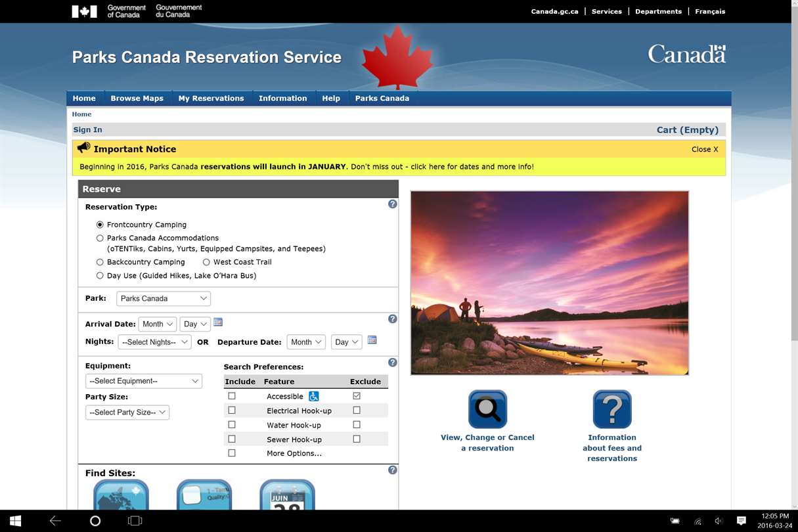Open the Canada.gc.ca link
The width and height of the screenshot is (798, 532).
[x=555, y=11]
